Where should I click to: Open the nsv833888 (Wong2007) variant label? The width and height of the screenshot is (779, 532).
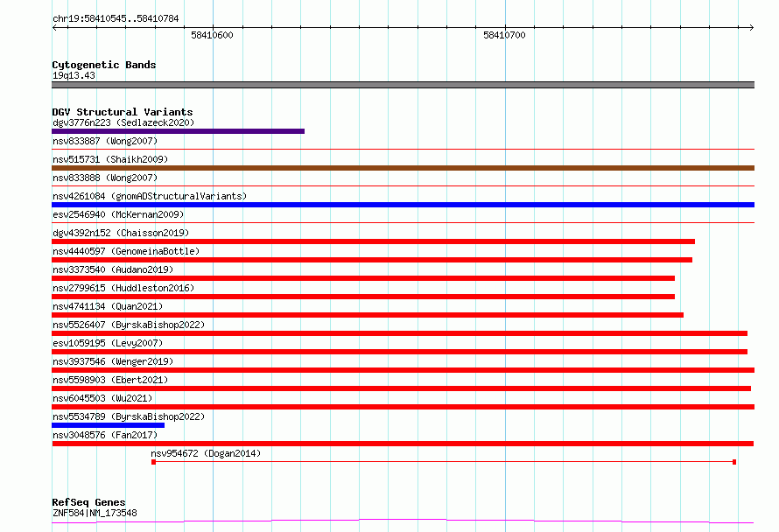(105, 178)
